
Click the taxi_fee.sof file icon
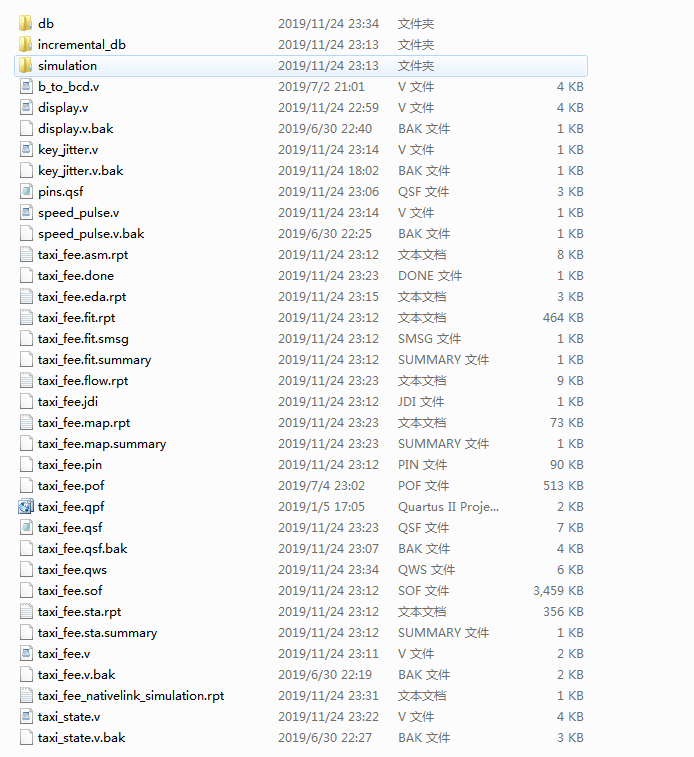(x=26, y=590)
